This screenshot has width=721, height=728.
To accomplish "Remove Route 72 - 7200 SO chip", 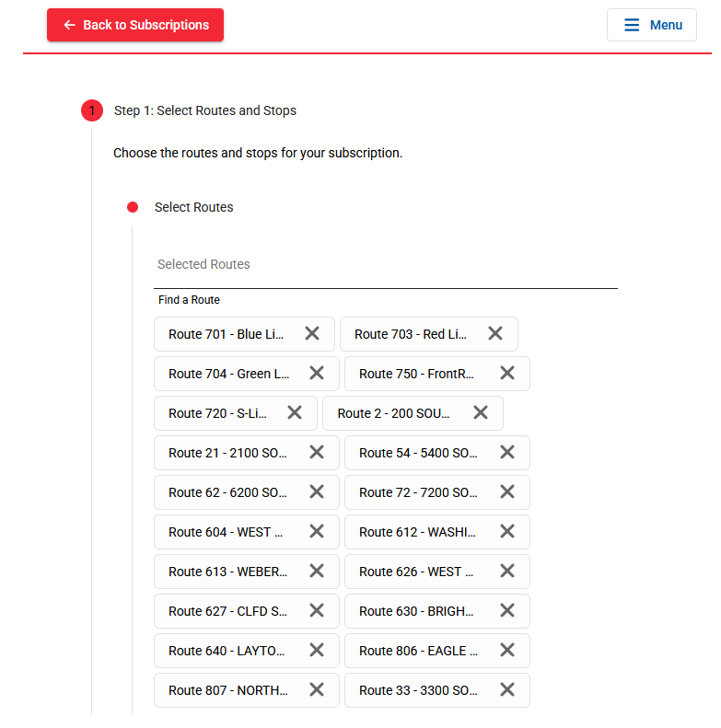I will (507, 491).
